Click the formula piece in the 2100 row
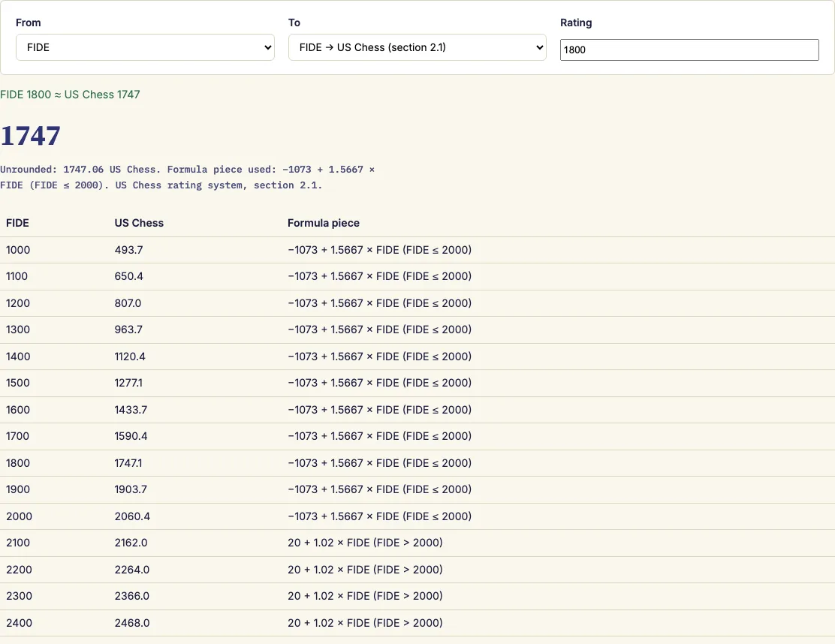This screenshot has height=644, width=835. 365,543
